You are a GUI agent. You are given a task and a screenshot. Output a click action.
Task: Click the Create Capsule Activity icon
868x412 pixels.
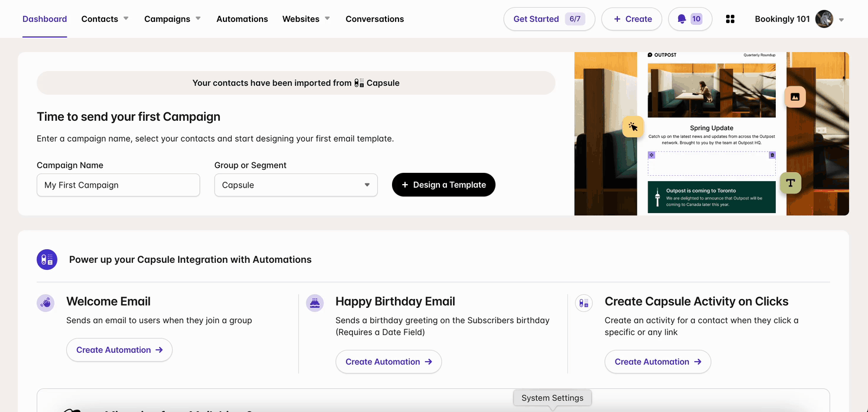(x=584, y=303)
